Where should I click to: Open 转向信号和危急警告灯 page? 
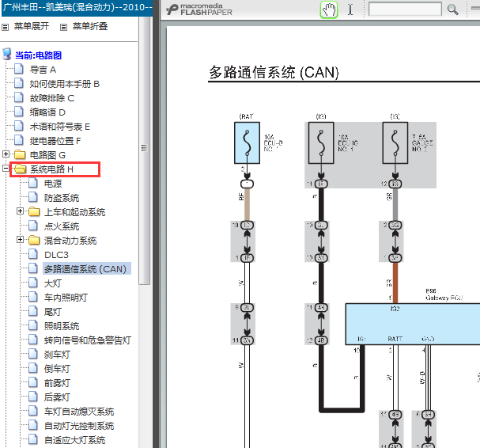coord(88,340)
